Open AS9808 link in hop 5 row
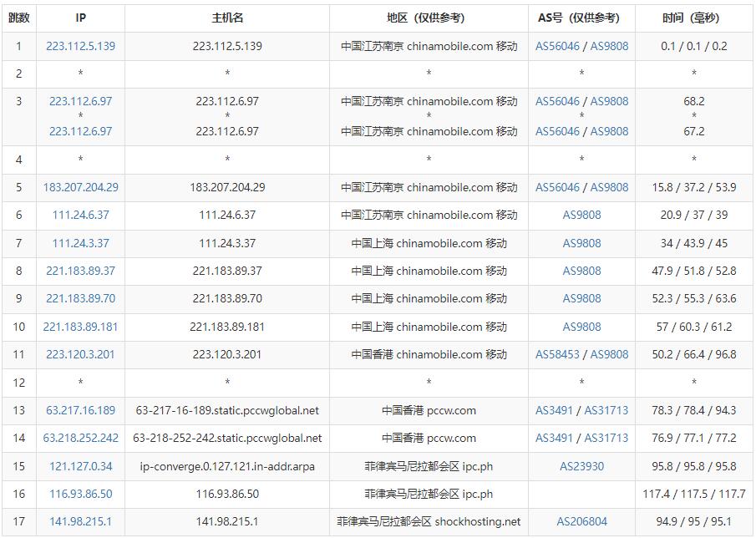Screen dimensions: 756x538 click(610, 187)
